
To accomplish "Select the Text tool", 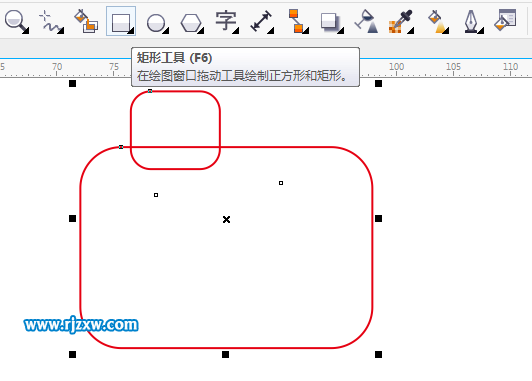I will tap(226, 21).
